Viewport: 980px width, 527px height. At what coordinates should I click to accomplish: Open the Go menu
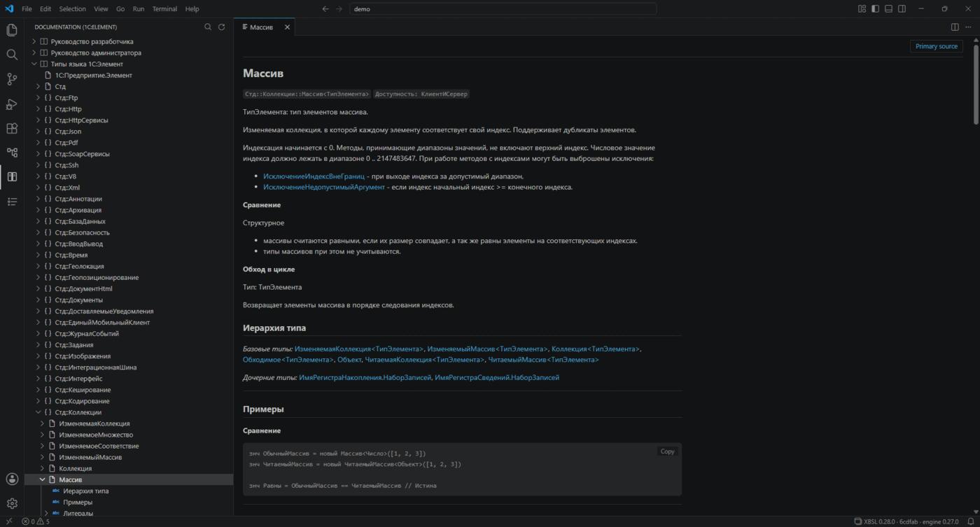point(120,9)
